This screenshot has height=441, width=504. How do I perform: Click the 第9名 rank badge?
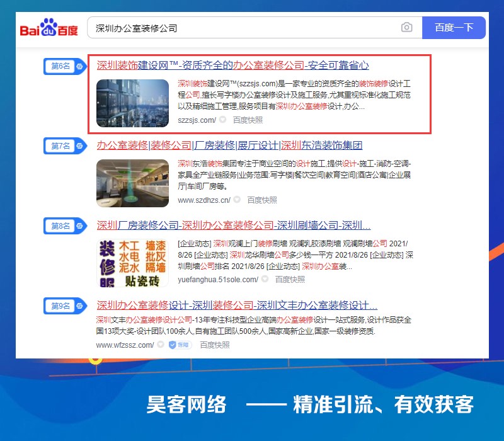point(66,306)
